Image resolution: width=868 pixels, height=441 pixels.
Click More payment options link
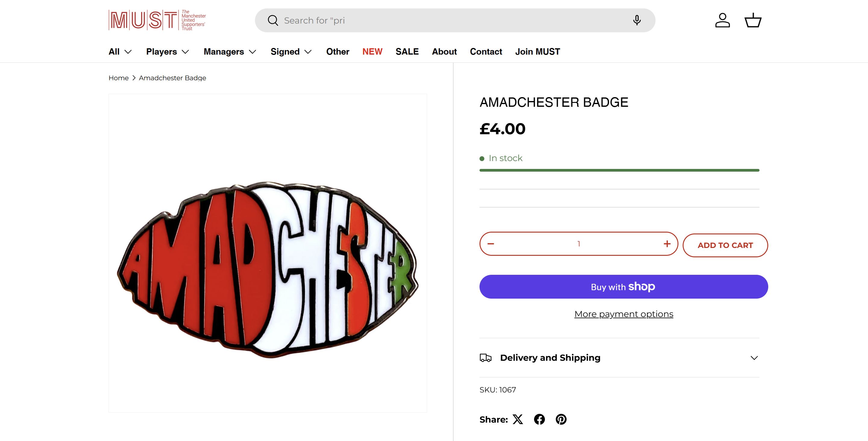click(x=624, y=314)
